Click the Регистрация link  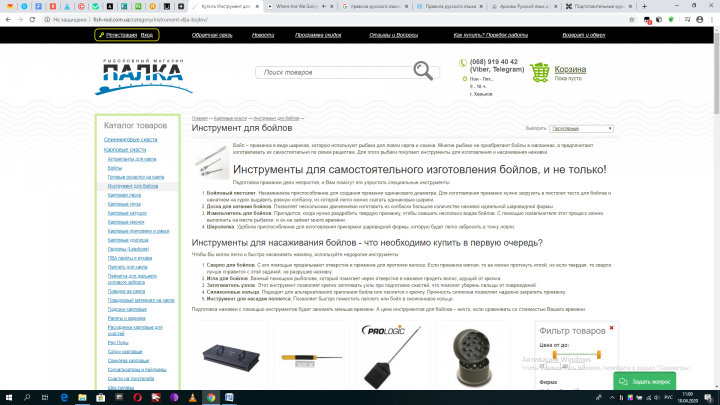click(121, 35)
